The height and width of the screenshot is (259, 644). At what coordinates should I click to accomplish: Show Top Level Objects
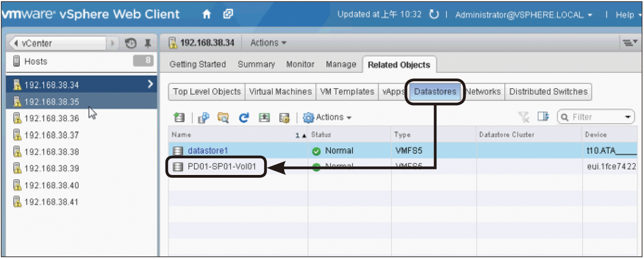click(207, 91)
